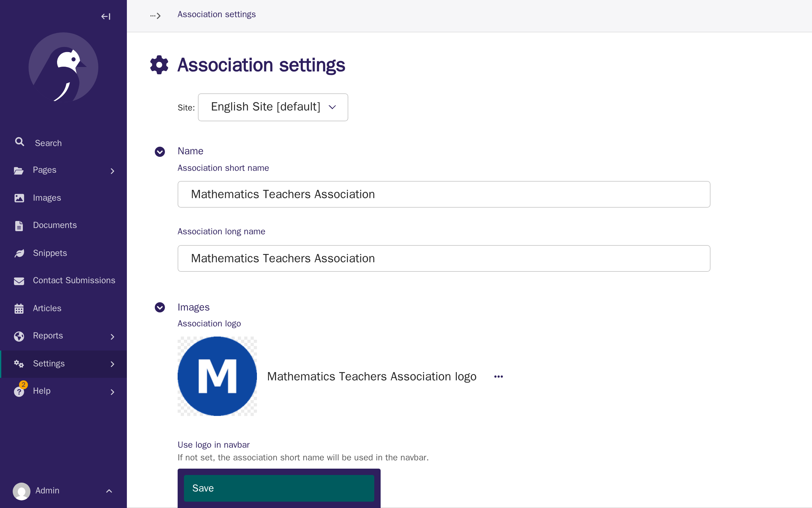
Task: Open the Site selection dropdown
Action: point(273,107)
